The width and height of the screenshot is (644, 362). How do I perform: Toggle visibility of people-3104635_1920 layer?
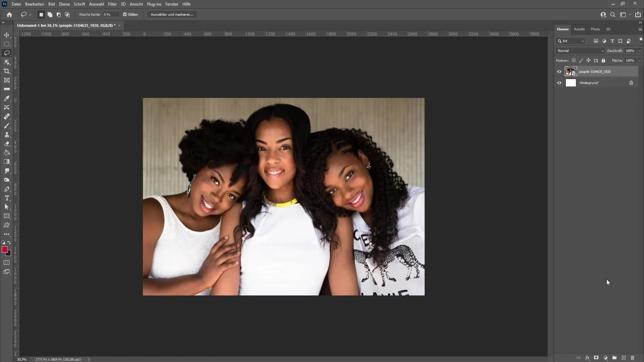pos(559,72)
